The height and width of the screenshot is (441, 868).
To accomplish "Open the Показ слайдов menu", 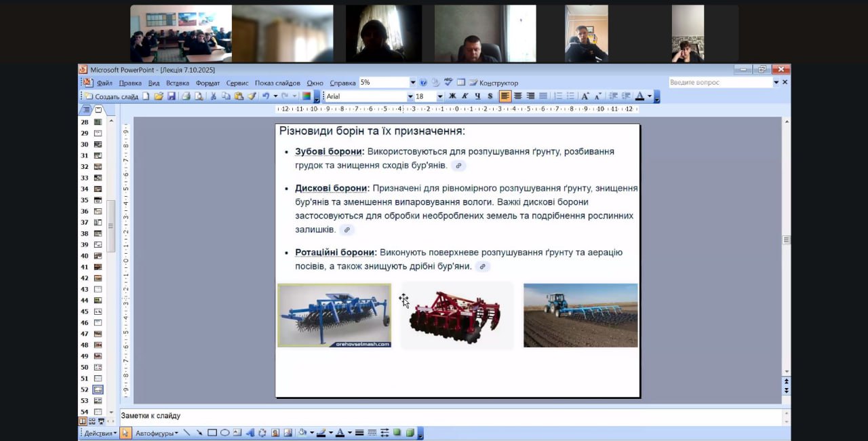I will pyautogui.click(x=277, y=83).
